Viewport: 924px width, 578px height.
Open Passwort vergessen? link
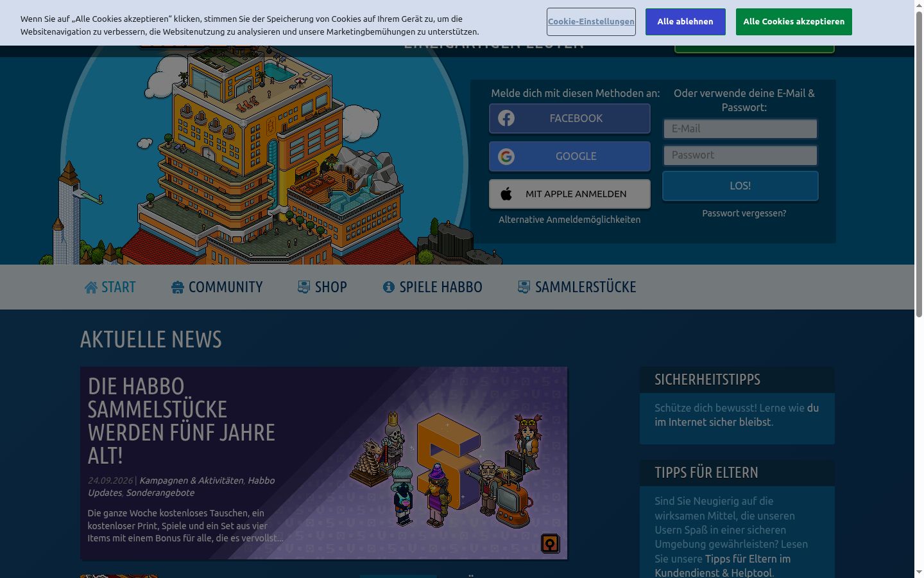click(744, 213)
